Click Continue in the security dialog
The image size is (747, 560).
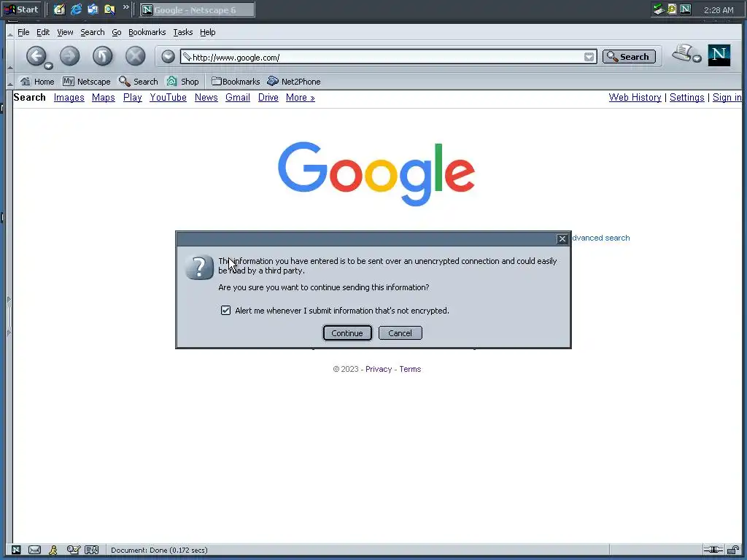pos(347,332)
